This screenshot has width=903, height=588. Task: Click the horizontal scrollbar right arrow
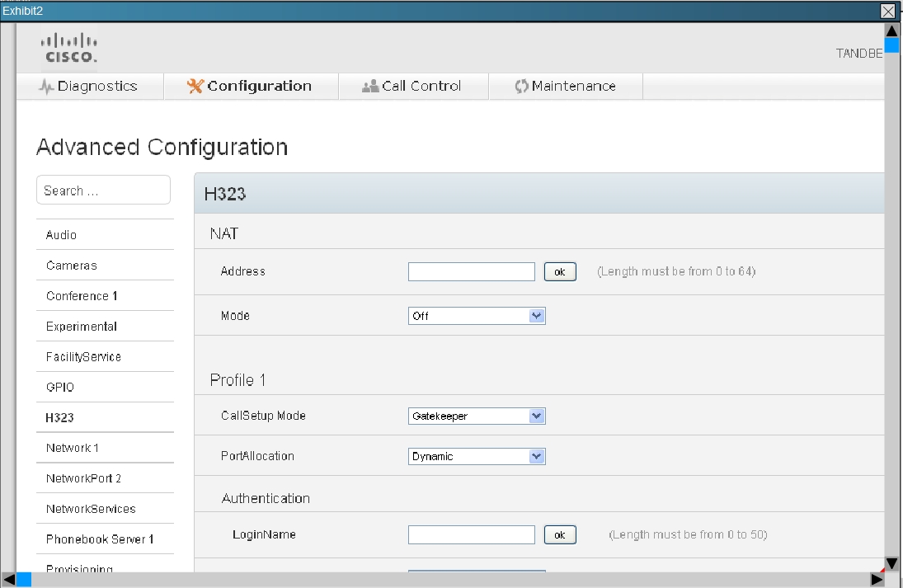pos(877,580)
